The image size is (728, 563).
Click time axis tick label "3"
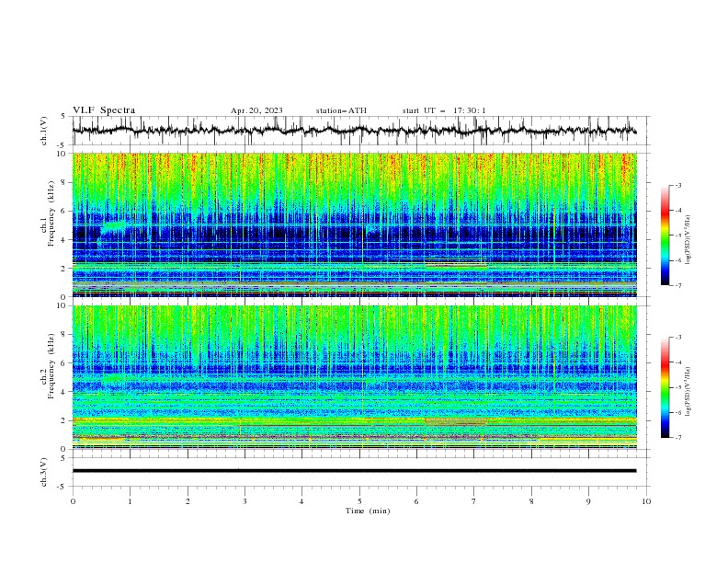point(245,501)
